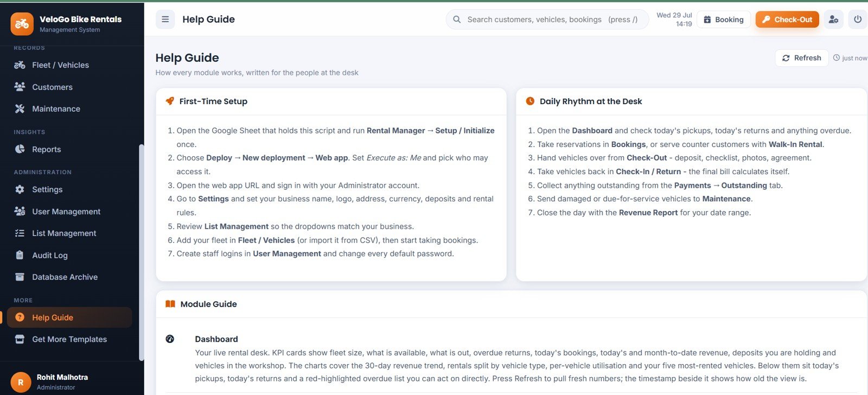Click the sidebar vertical scrollbar
Viewport: 868px width, 395px height.
142,252
